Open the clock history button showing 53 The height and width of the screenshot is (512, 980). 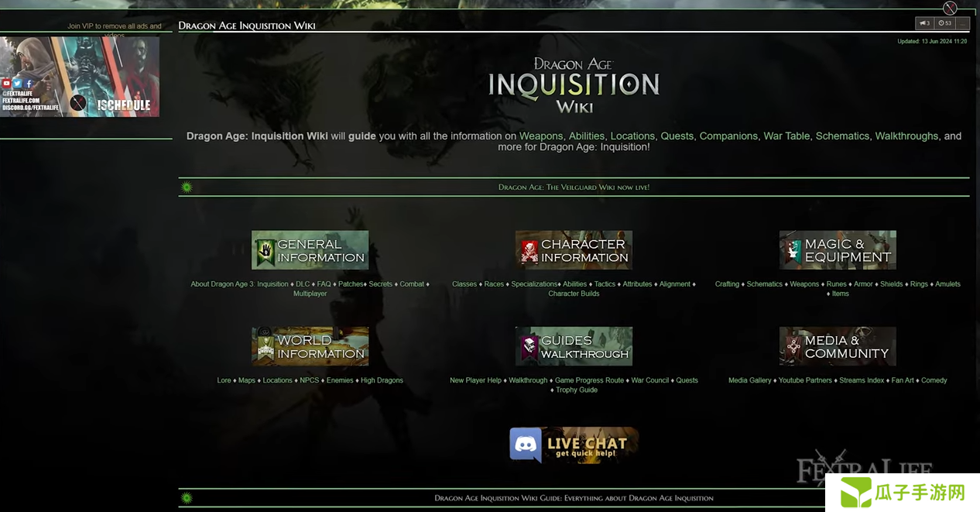944,23
